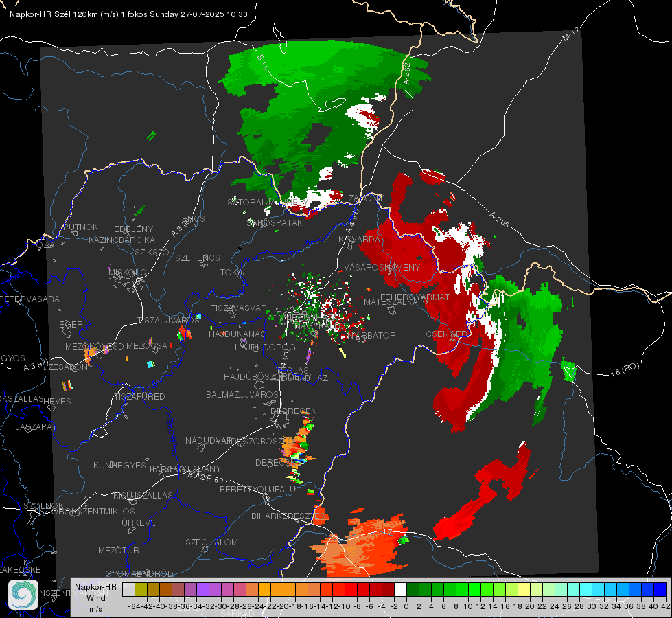Click the A42/E 60 road label
The width and height of the screenshot is (672, 618).
[x=206, y=477]
